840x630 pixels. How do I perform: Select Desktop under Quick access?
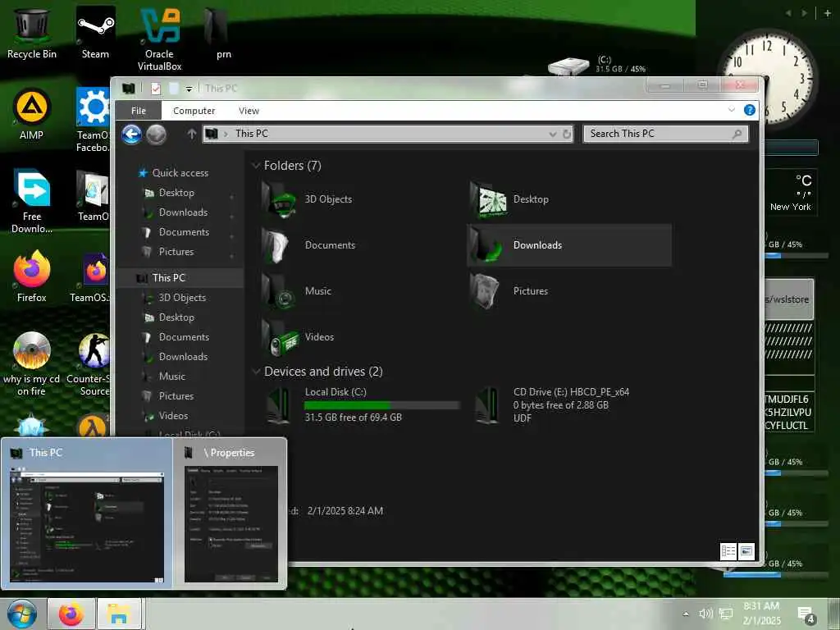[176, 193]
